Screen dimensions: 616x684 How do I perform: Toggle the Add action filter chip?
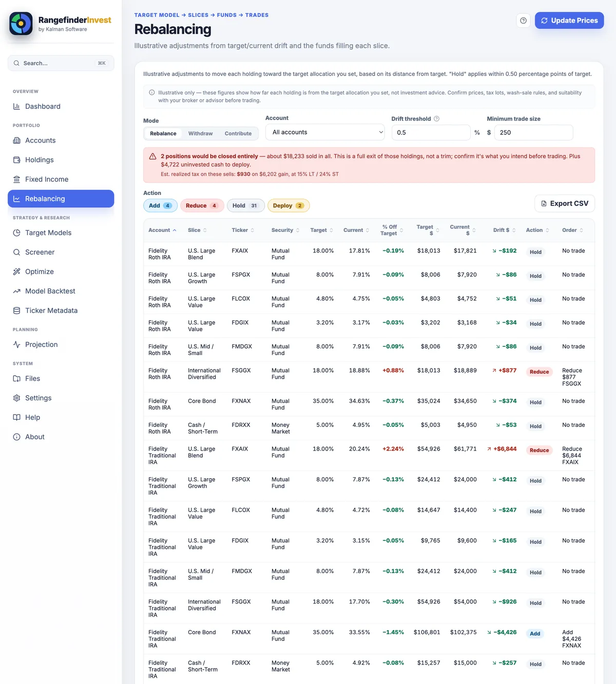161,206
